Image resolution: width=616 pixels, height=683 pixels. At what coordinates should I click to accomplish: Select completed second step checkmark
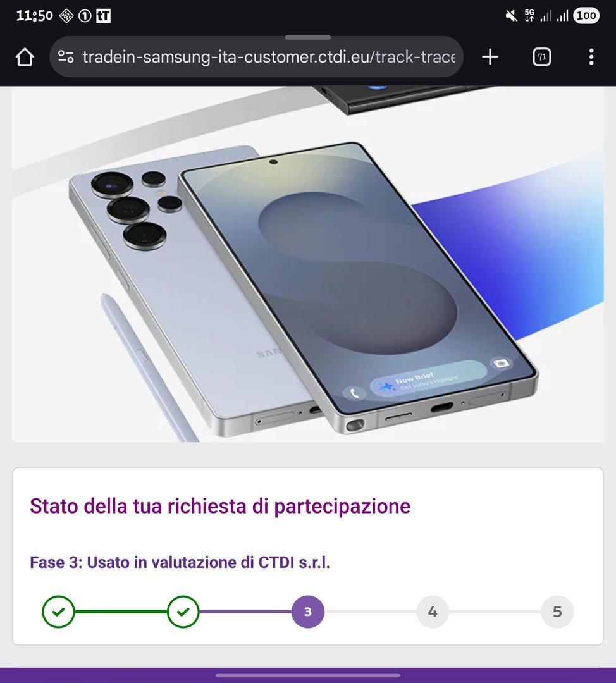(x=183, y=612)
